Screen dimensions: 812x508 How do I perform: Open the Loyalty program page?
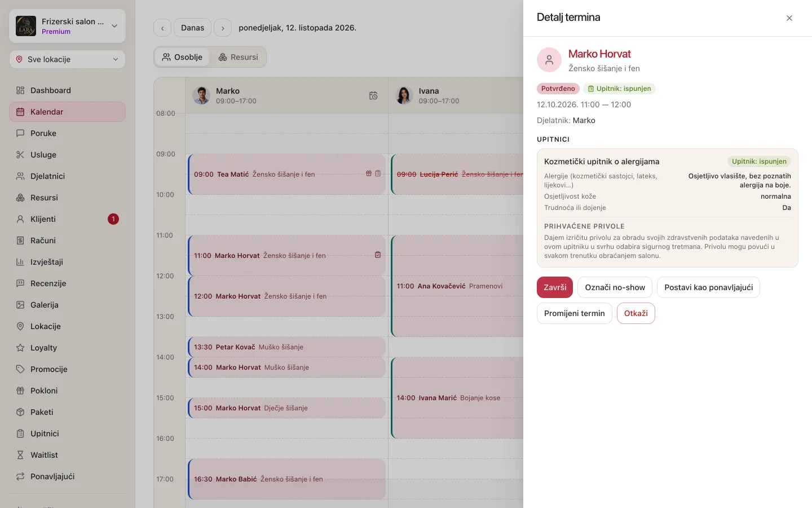click(x=68, y=348)
